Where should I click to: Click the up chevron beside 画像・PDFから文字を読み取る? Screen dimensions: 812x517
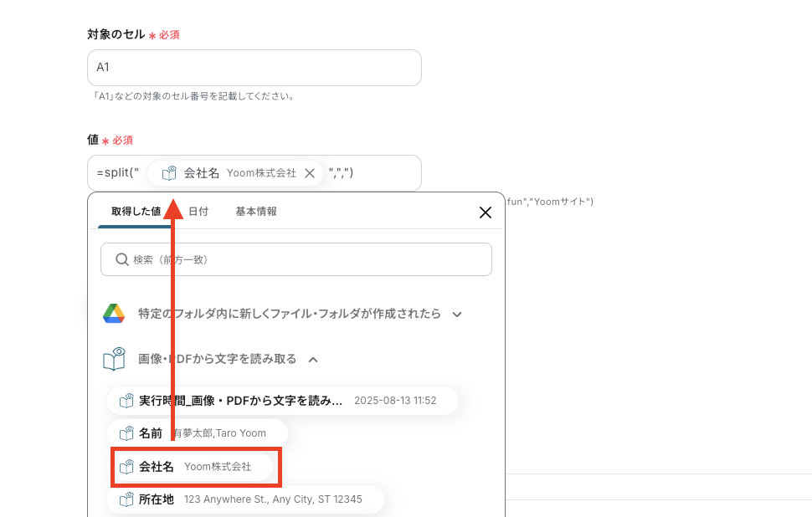[313, 359]
